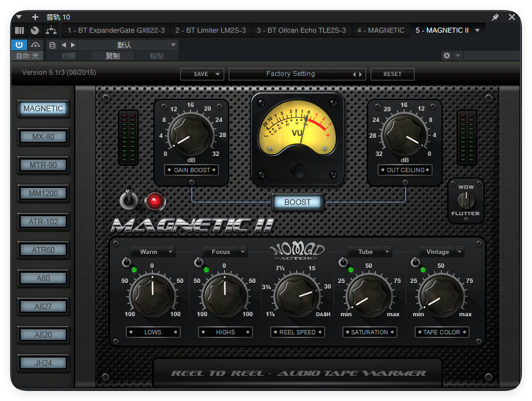Click the RESET button
Screen dimensions: 532x401
pyautogui.click(x=393, y=74)
